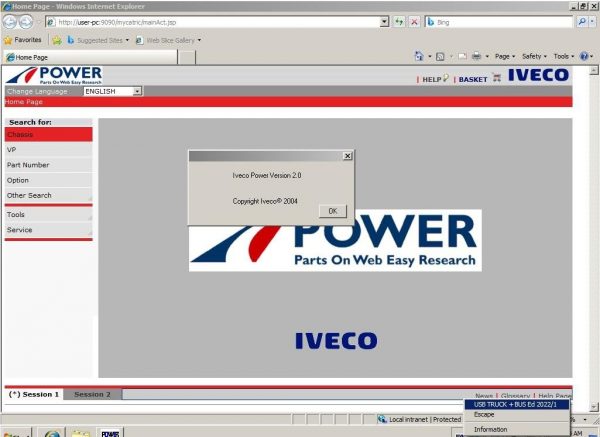Click the IE Help question mark icon
This screenshot has height=437, width=600.
tap(584, 56)
